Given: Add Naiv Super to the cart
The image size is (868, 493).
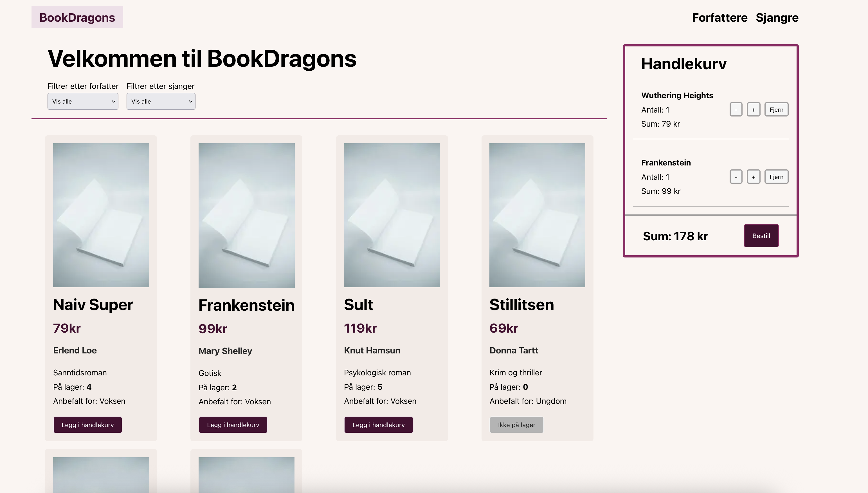Looking at the screenshot, I should tap(88, 425).
